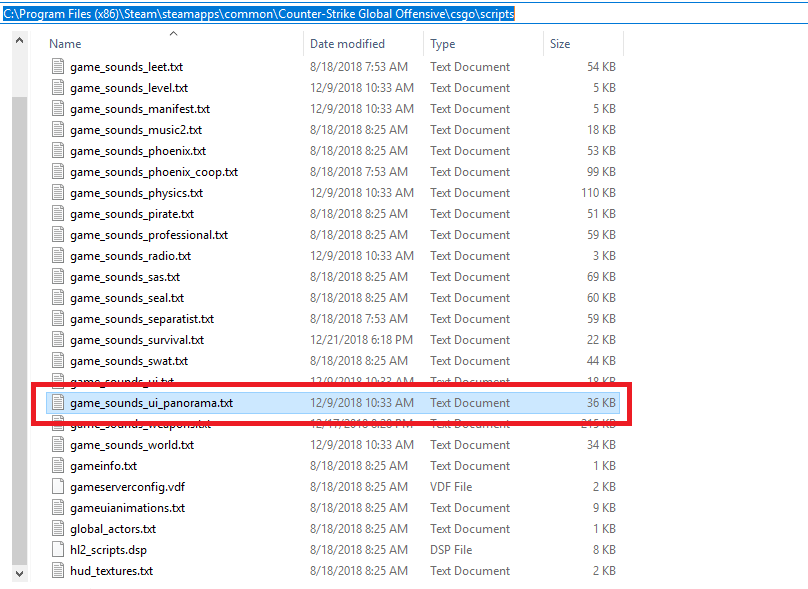Select file name gameinfo.txt

click(104, 466)
